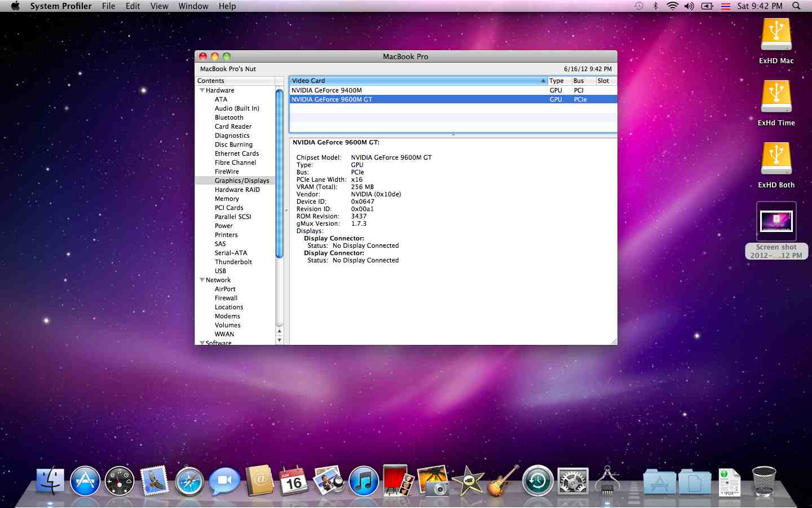Select NVIDIA GeForce 9600M GT row
The image size is (812, 508).
[x=453, y=99]
